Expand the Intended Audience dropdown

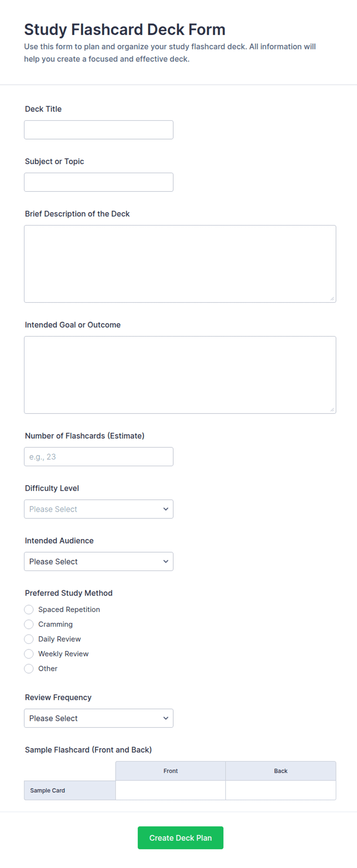pos(99,561)
